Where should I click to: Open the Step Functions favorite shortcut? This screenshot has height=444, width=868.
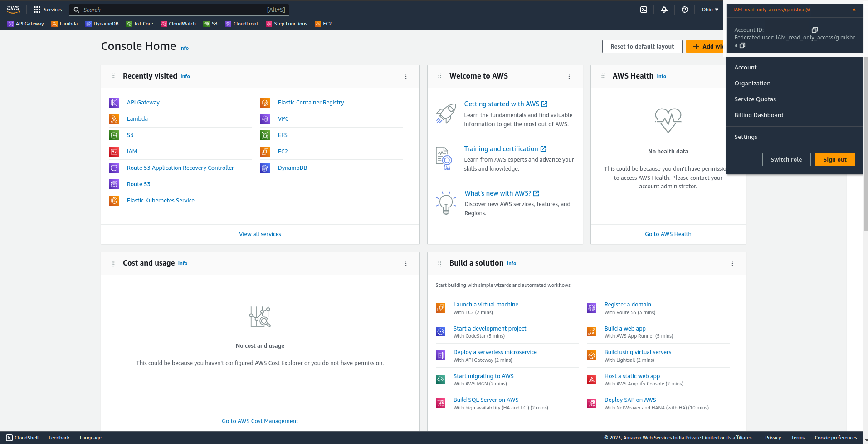pos(287,24)
